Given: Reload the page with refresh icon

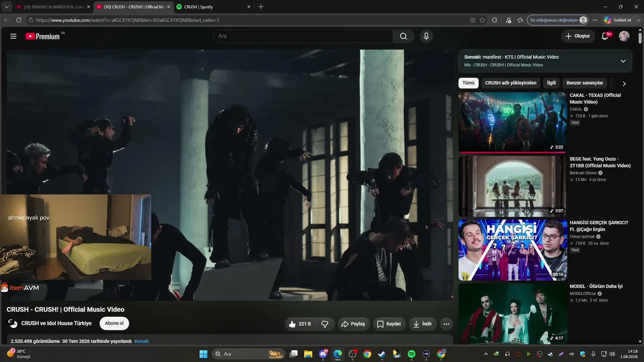Looking at the screenshot, I should [x=19, y=20].
